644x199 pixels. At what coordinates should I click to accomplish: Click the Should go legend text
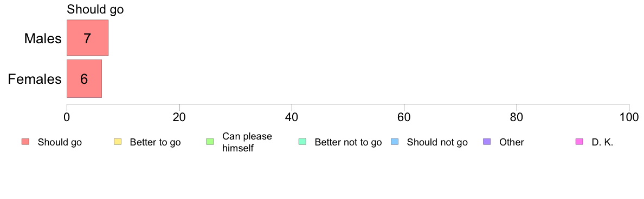[x=60, y=143]
